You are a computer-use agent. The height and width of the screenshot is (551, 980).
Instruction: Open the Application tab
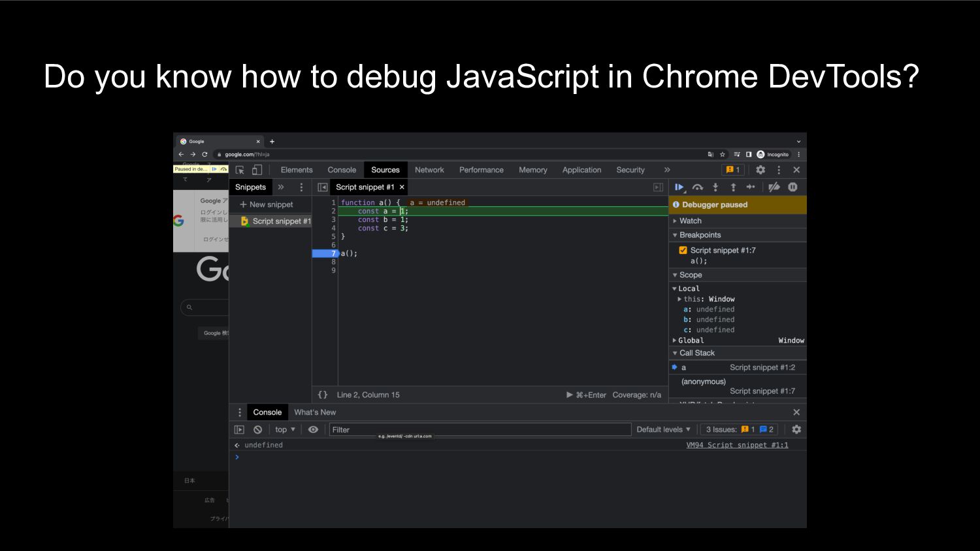pyautogui.click(x=581, y=170)
